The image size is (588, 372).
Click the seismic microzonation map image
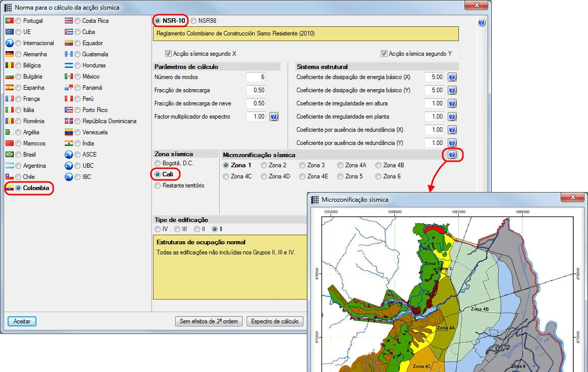coord(447,291)
